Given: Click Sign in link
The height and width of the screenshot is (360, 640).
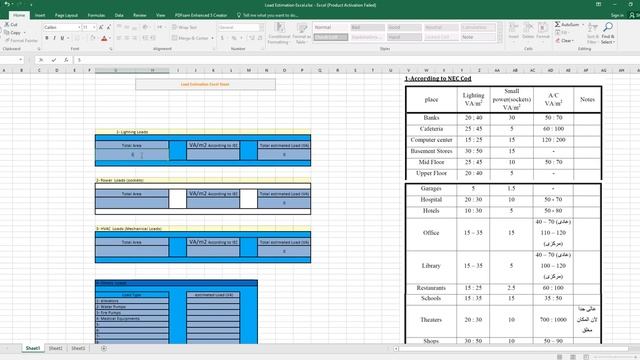Looking at the screenshot, I should click(x=617, y=15).
